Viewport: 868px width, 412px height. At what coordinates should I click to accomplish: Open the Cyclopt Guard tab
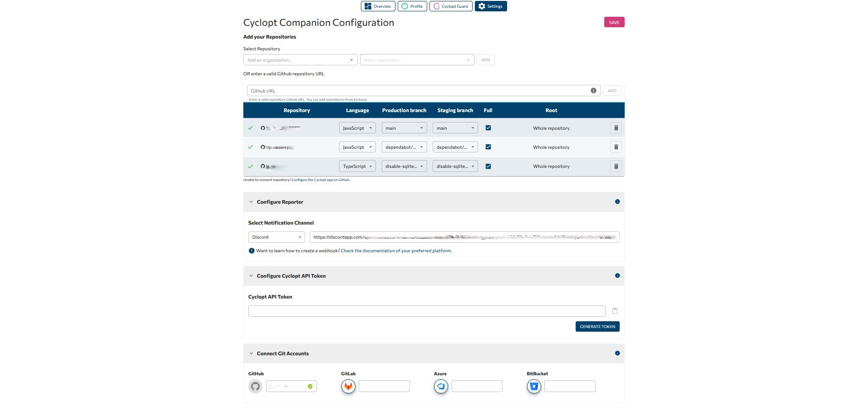click(x=450, y=6)
